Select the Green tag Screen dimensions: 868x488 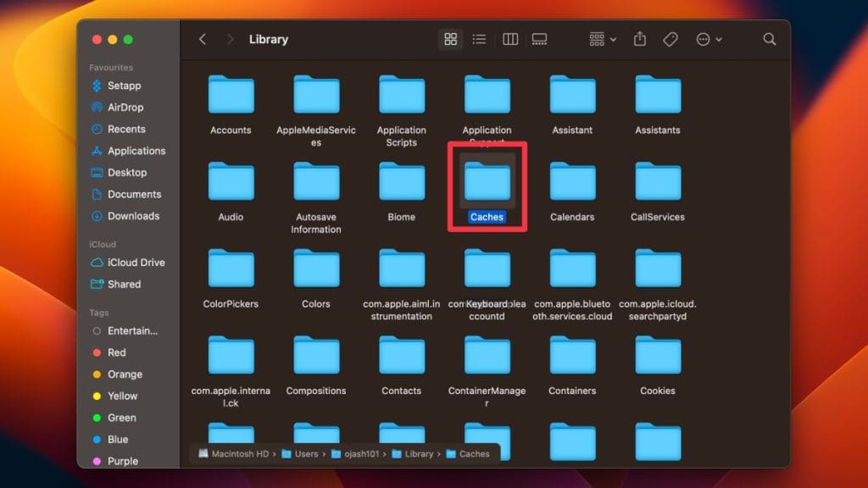(114, 418)
